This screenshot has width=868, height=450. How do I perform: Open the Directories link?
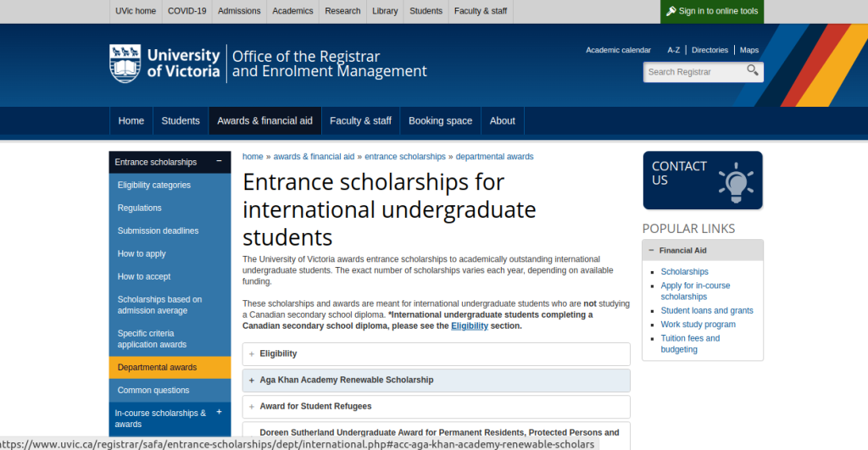(x=709, y=50)
